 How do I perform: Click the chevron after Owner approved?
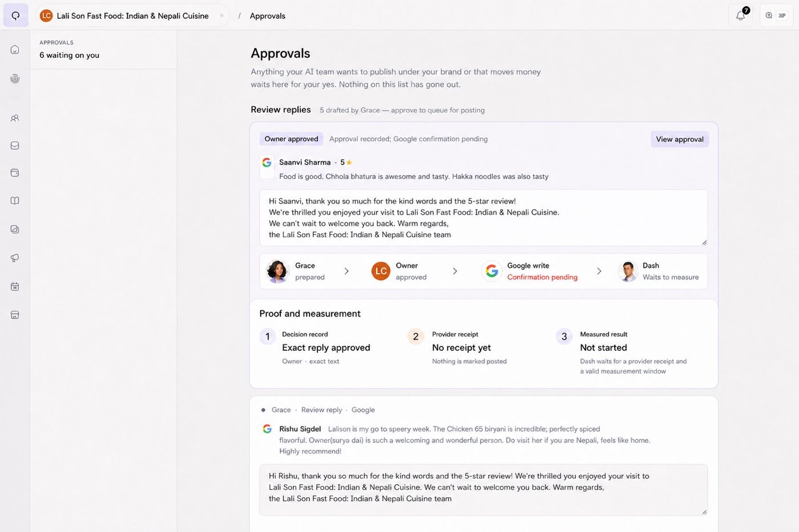tap(455, 271)
